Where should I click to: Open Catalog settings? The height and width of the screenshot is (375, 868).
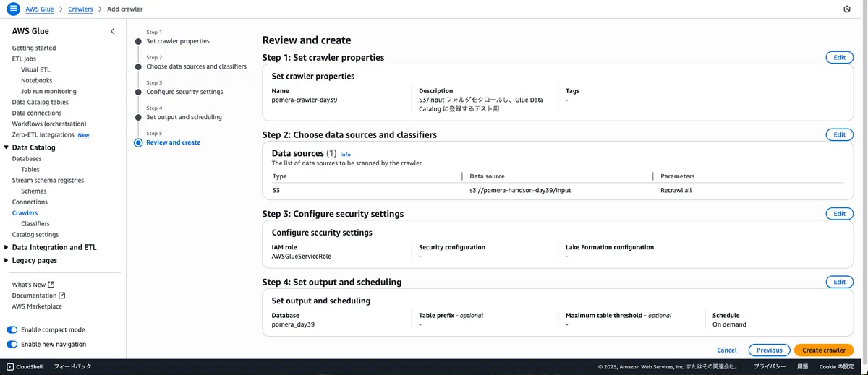(35, 234)
